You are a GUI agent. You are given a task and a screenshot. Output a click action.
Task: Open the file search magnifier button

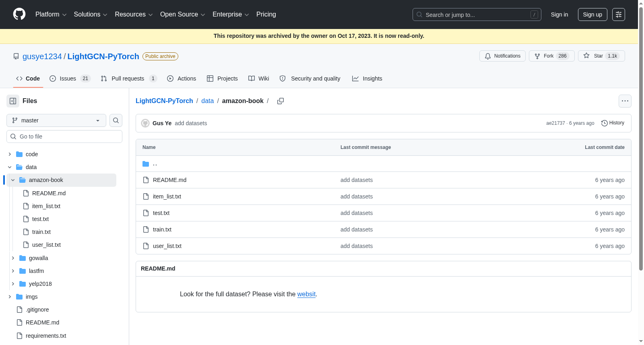(116, 120)
